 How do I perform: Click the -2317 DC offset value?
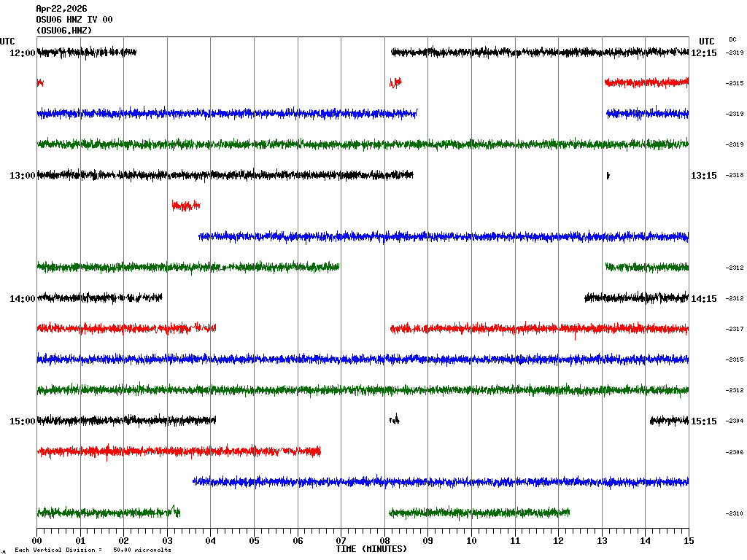734,330
